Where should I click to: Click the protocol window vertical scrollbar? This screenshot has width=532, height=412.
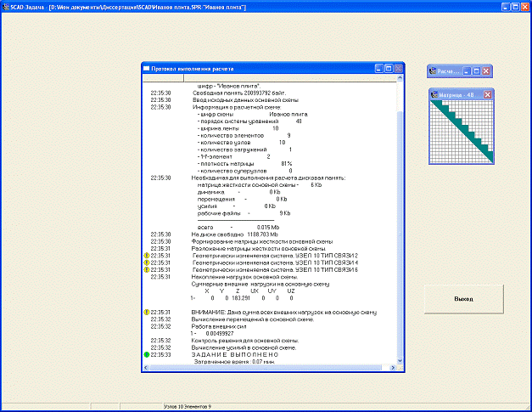[401, 221]
